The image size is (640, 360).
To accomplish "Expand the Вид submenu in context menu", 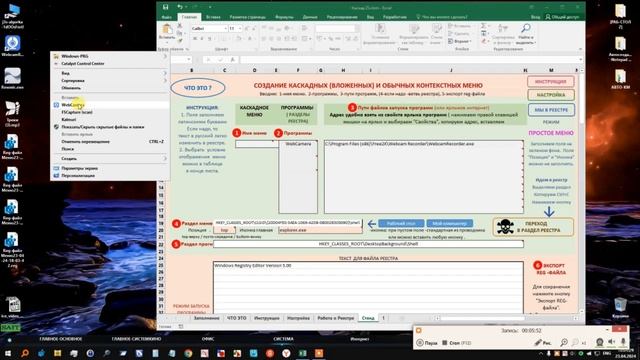I will pos(110,73).
